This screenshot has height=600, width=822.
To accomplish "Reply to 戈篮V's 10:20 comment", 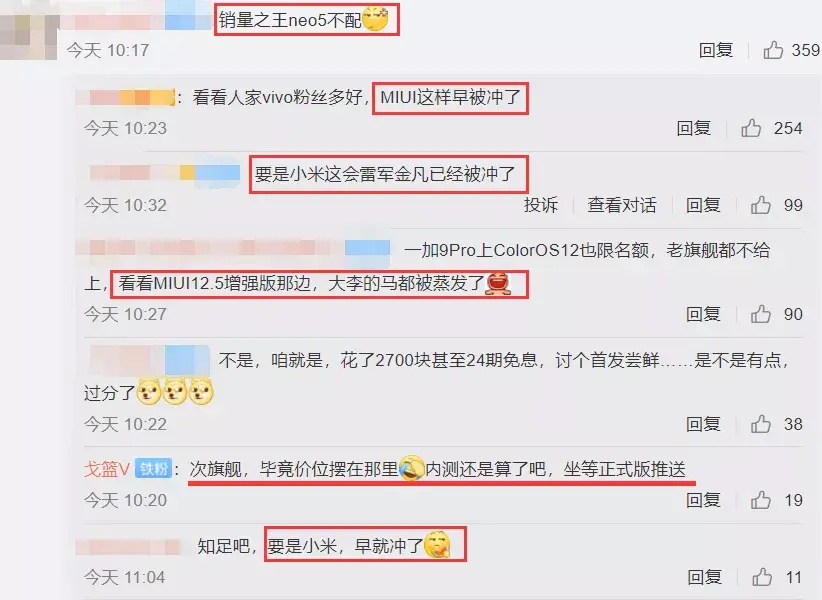I will [x=703, y=500].
